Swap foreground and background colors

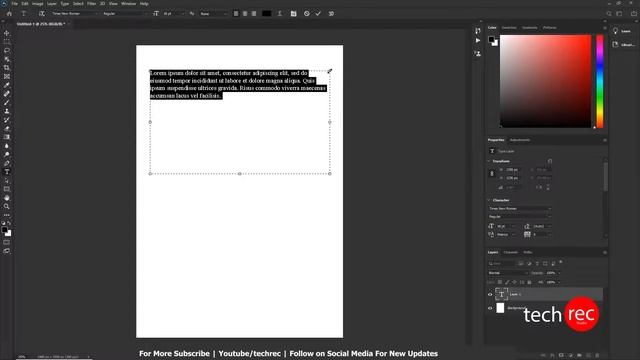pyautogui.click(x=9, y=224)
